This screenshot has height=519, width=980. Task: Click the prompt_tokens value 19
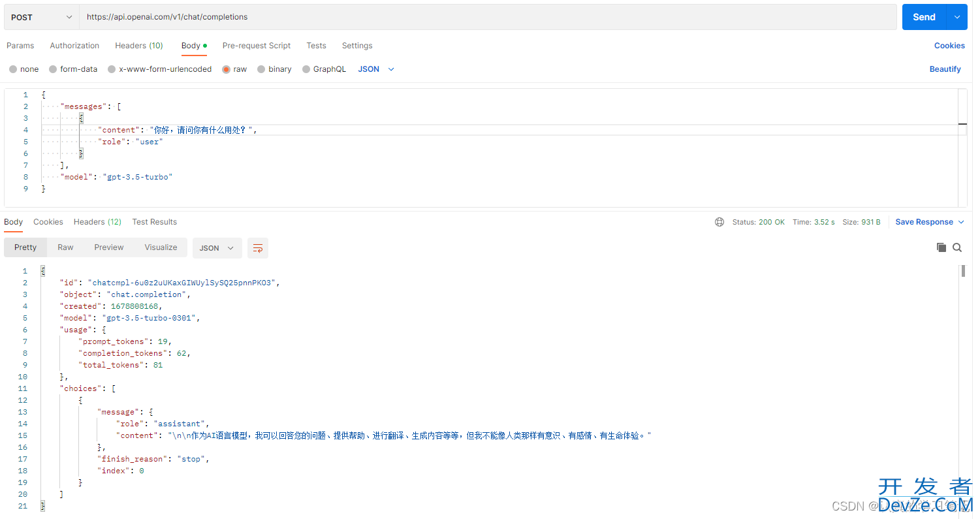pos(163,341)
